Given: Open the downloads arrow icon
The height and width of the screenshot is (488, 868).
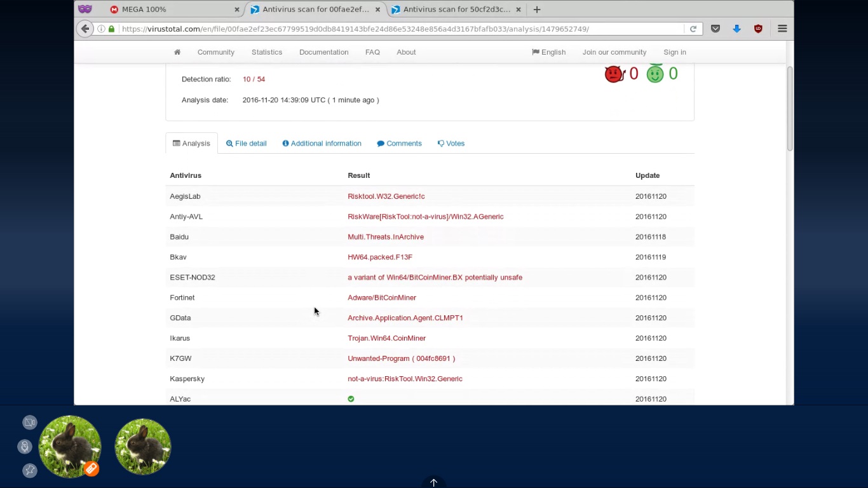Looking at the screenshot, I should [x=736, y=29].
